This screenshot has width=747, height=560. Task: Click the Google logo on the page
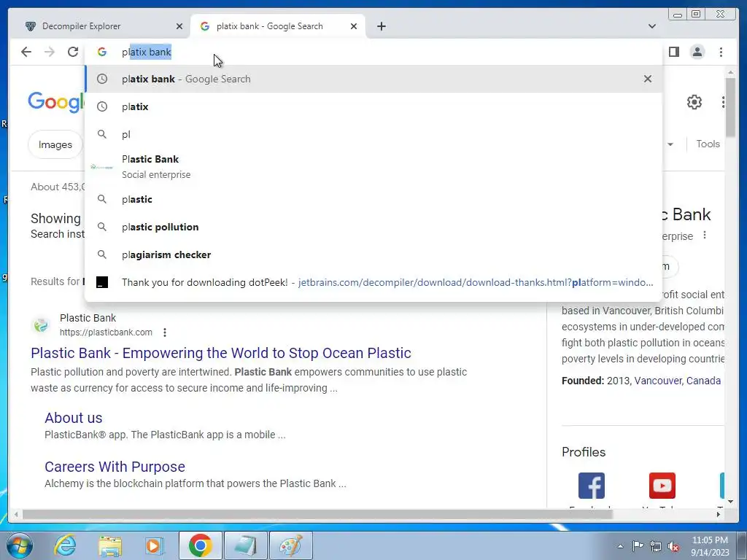pos(55,102)
